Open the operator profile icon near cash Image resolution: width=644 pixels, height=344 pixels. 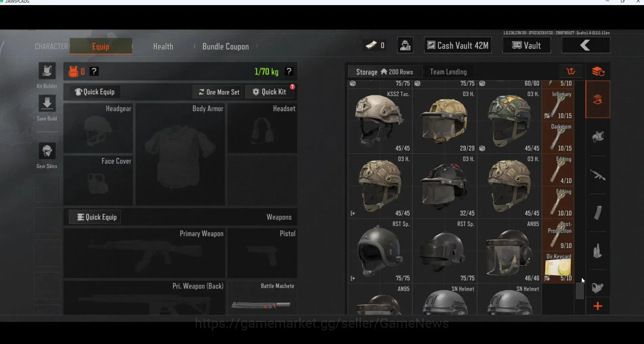point(405,45)
